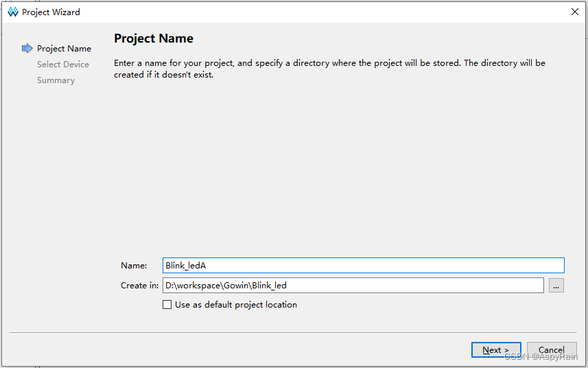Click the Cancel button
This screenshot has height=368, width=588.
click(551, 350)
